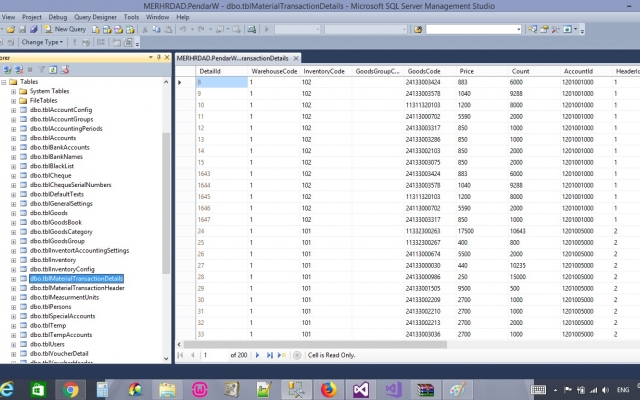
Task: Click the Undo arrow icon in toolbar
Action: pos(182,29)
